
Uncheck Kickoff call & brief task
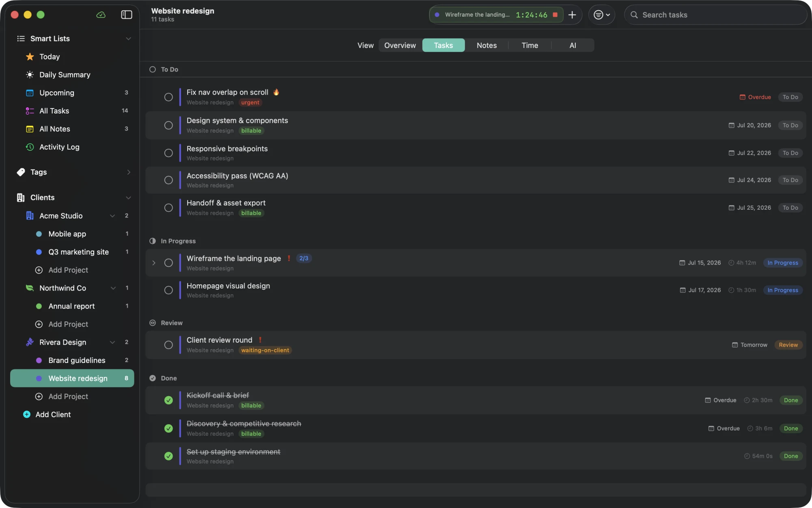(x=168, y=400)
